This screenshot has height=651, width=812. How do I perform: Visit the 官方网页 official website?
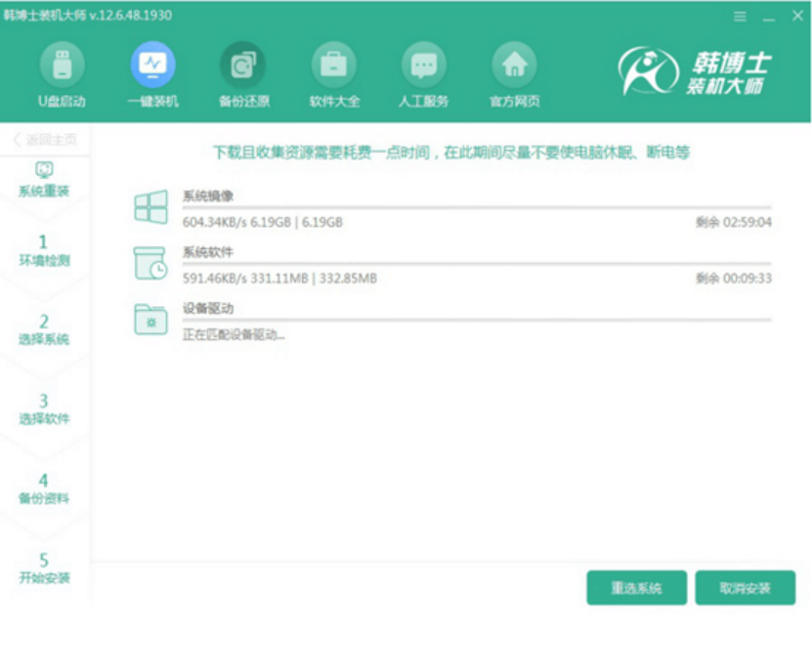click(x=513, y=71)
